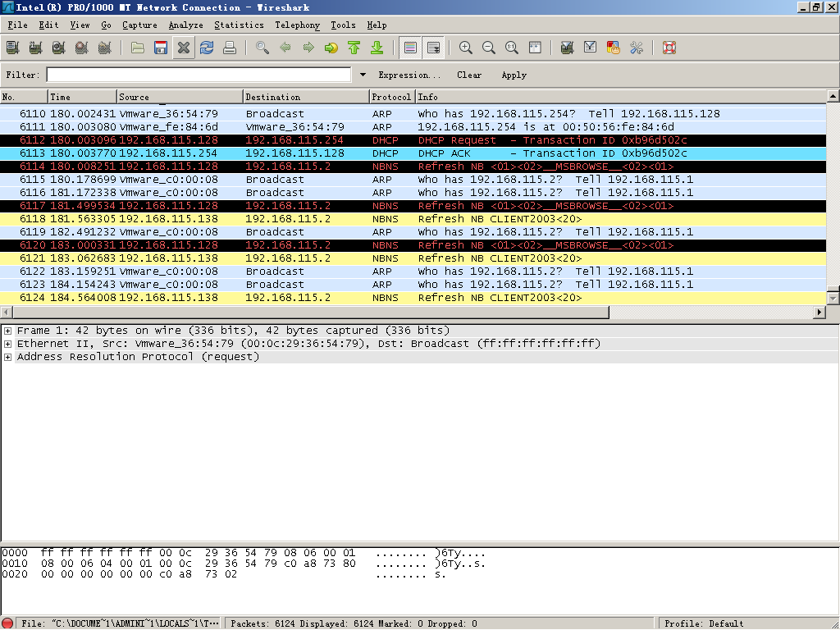840x630 pixels.
Task: Open the View menu
Action: 80,25
